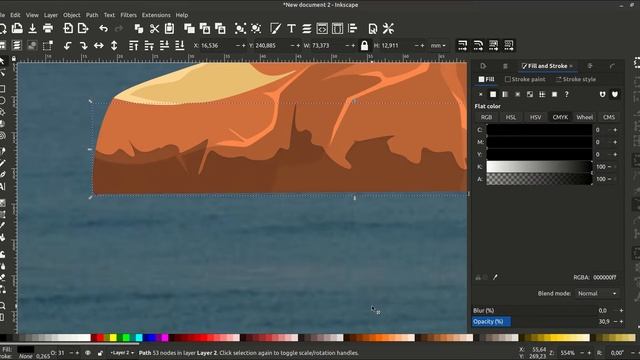
Task: Click the Copy icon
Action: (139, 28)
